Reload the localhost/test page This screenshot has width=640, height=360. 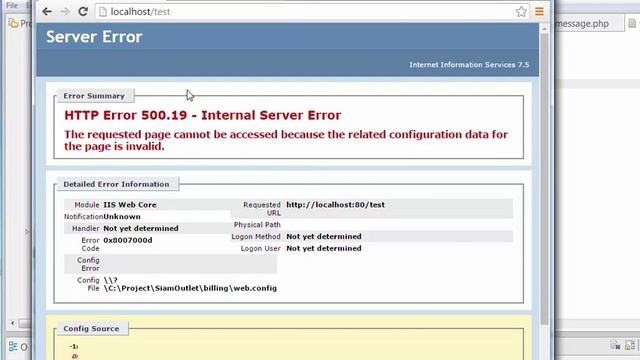pos(83,11)
